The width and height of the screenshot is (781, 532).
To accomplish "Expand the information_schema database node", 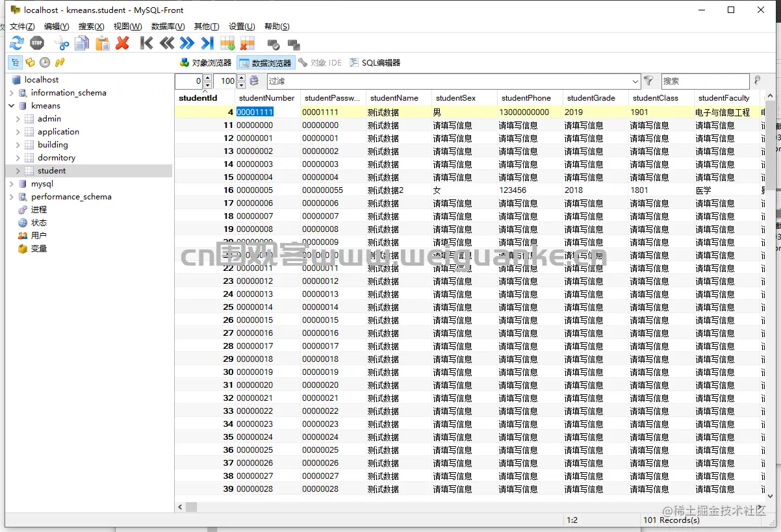I will pyautogui.click(x=12, y=93).
